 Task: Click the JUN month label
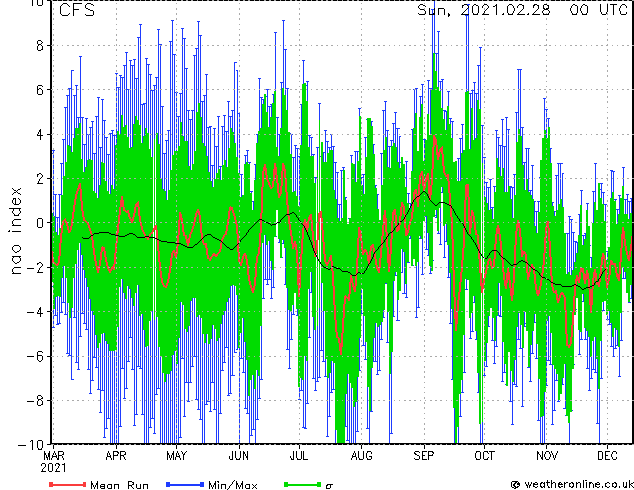tap(239, 456)
